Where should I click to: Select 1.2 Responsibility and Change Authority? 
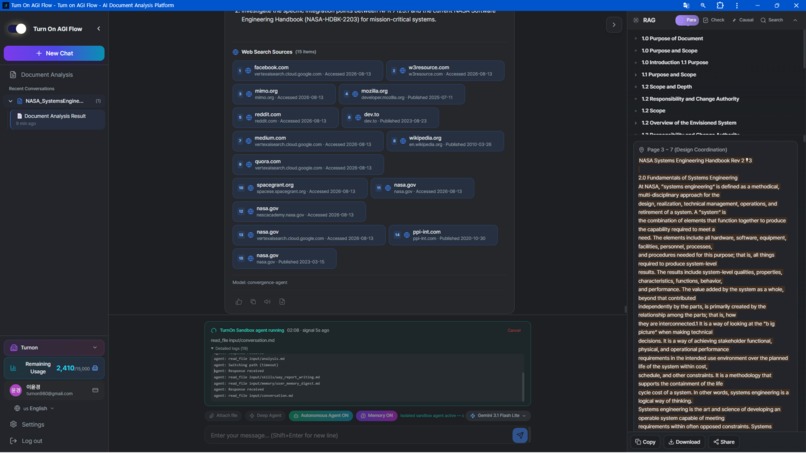tap(690, 99)
